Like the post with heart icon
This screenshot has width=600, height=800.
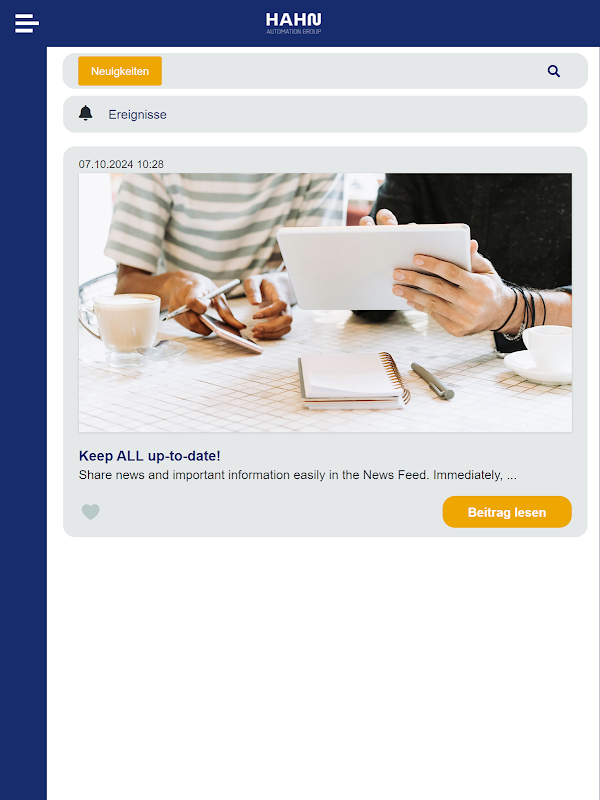point(91,511)
